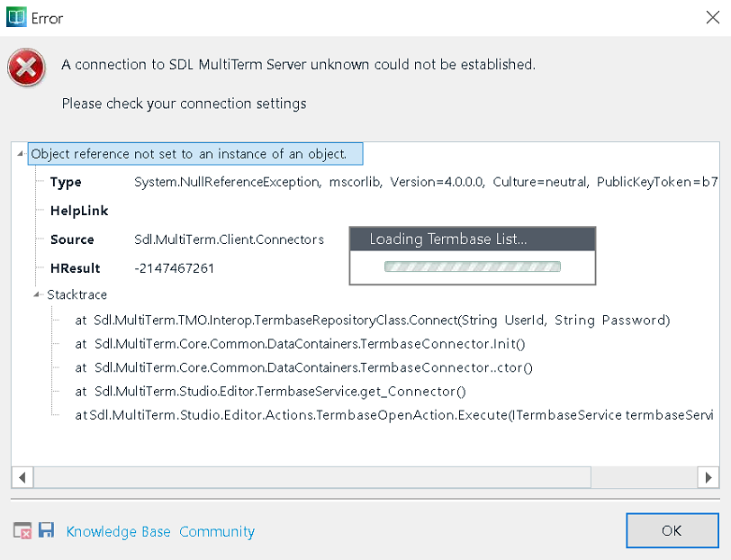Click the red error cross icon
This screenshot has width=731, height=560.
[x=27, y=68]
